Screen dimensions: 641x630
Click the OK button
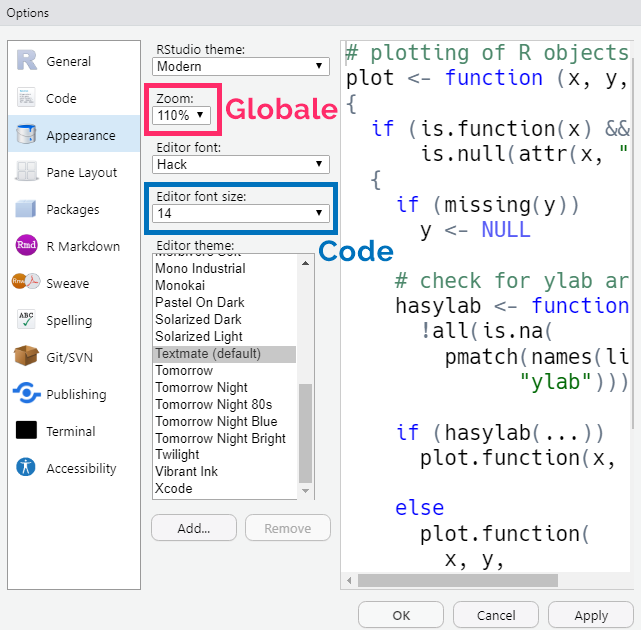pyautogui.click(x=401, y=615)
